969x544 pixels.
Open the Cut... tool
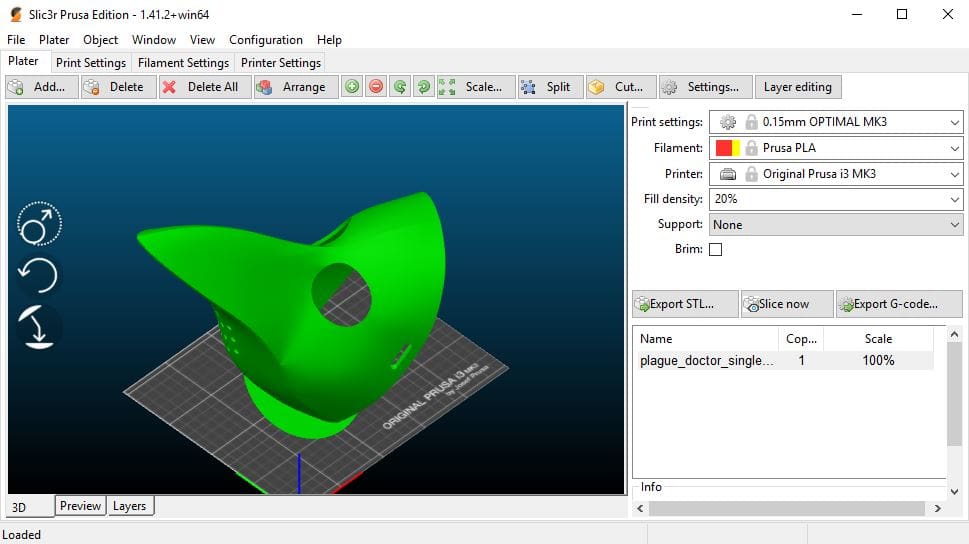click(621, 87)
